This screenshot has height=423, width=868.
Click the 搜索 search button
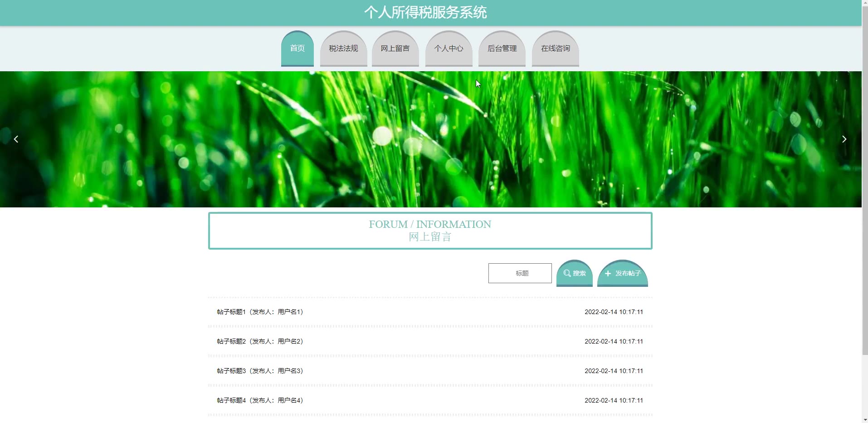point(575,273)
